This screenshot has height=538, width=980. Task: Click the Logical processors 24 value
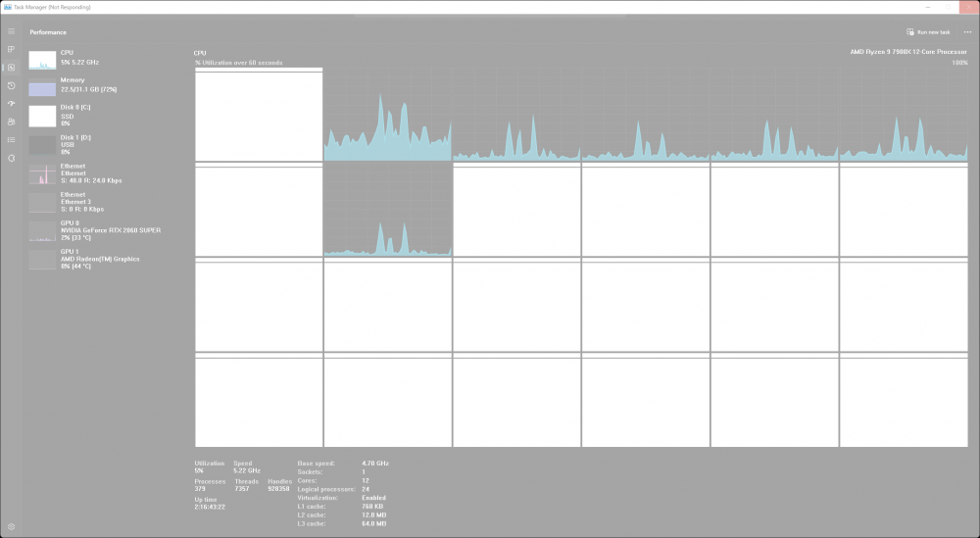(x=365, y=489)
